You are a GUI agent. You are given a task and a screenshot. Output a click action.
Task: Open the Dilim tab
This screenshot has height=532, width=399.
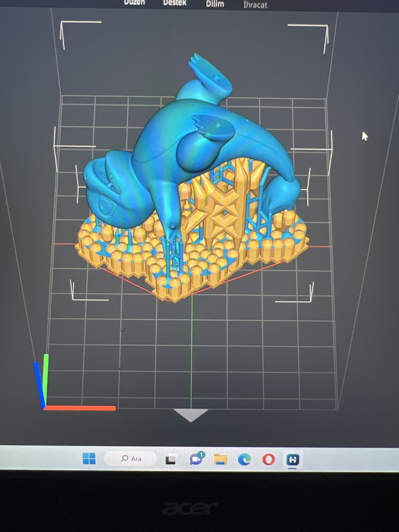[x=215, y=4]
